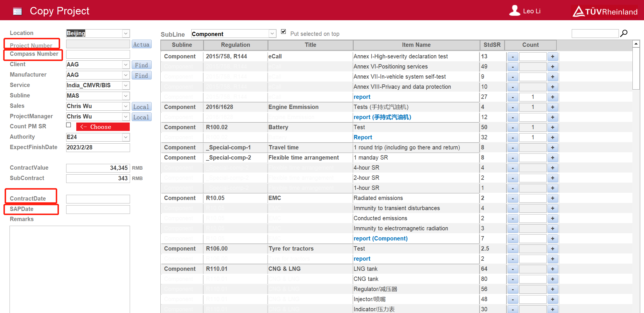Click Local button next to Sales

[x=142, y=107]
